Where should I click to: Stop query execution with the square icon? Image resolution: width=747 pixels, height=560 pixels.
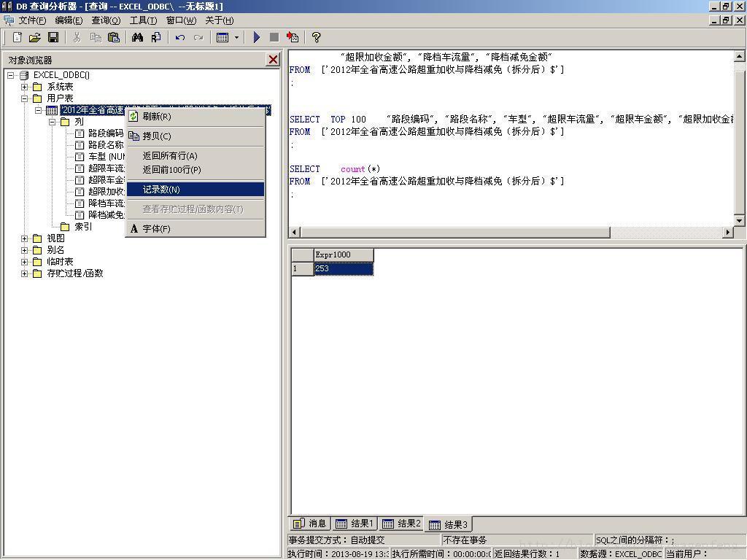click(x=274, y=37)
